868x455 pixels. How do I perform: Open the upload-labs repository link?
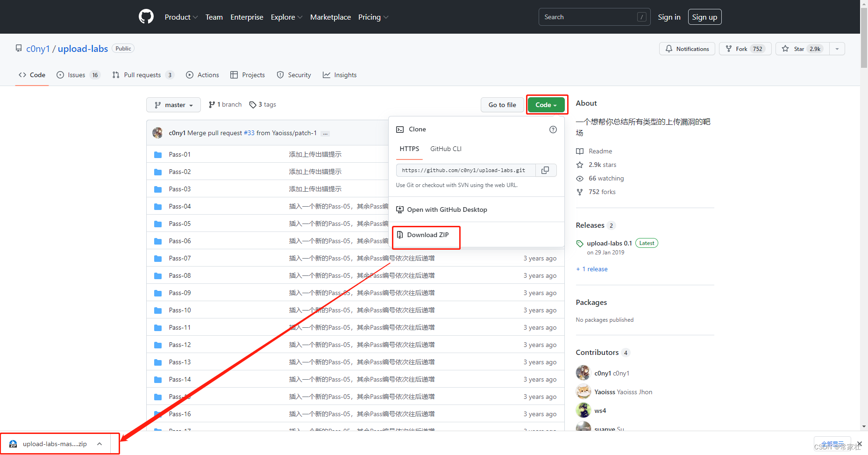click(x=83, y=49)
